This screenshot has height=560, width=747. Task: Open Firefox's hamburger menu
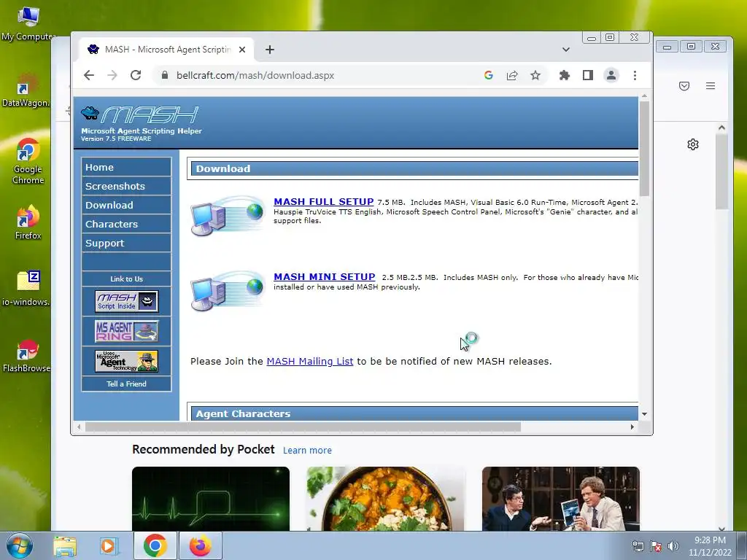(711, 86)
